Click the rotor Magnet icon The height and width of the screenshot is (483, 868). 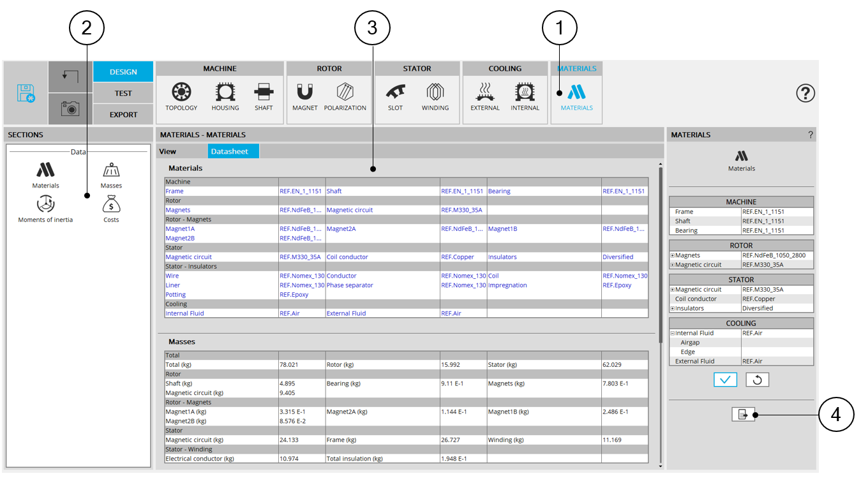304,93
